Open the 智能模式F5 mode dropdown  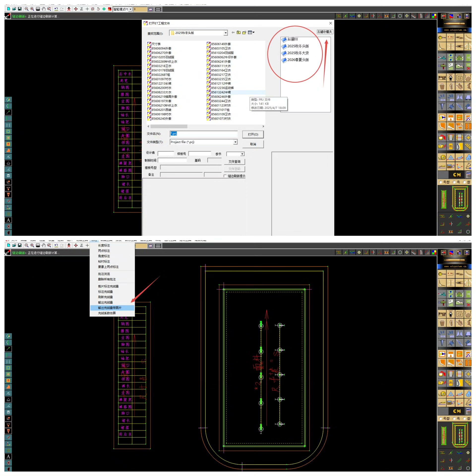(x=130, y=9)
